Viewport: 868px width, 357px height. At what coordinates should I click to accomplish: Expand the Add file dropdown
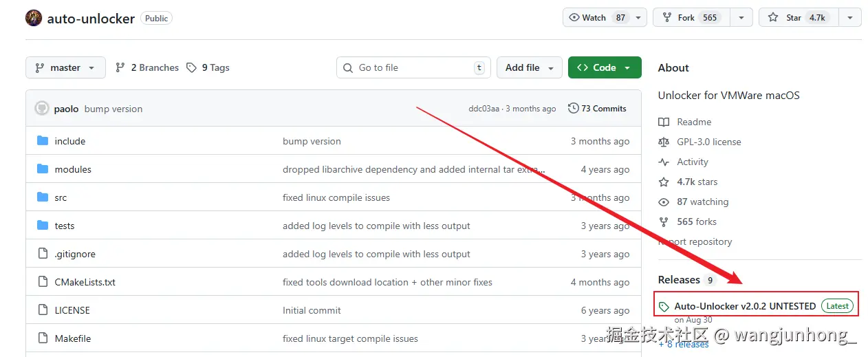(530, 67)
